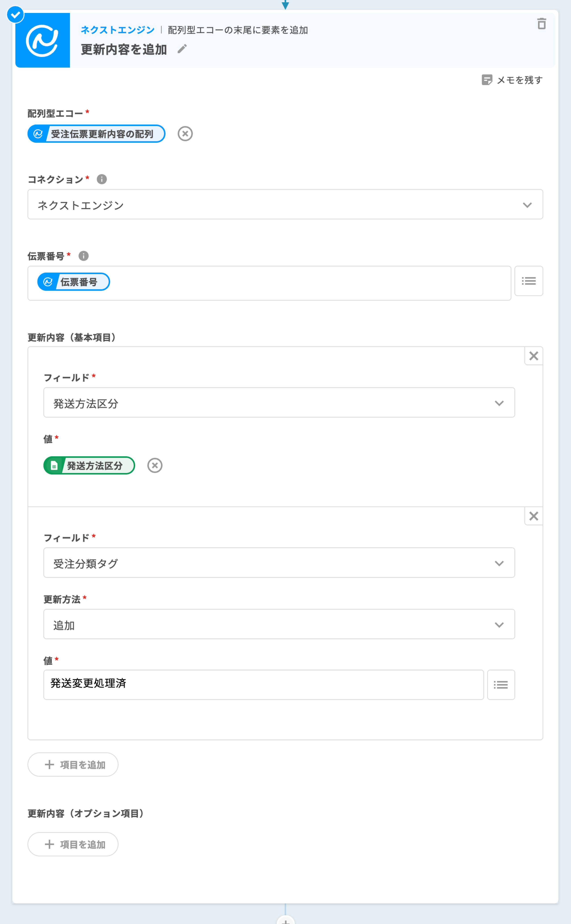Viewport: 571px width, 924px height.
Task: Open the 更新方法 dropdown showing 追加
Action: coord(279,624)
